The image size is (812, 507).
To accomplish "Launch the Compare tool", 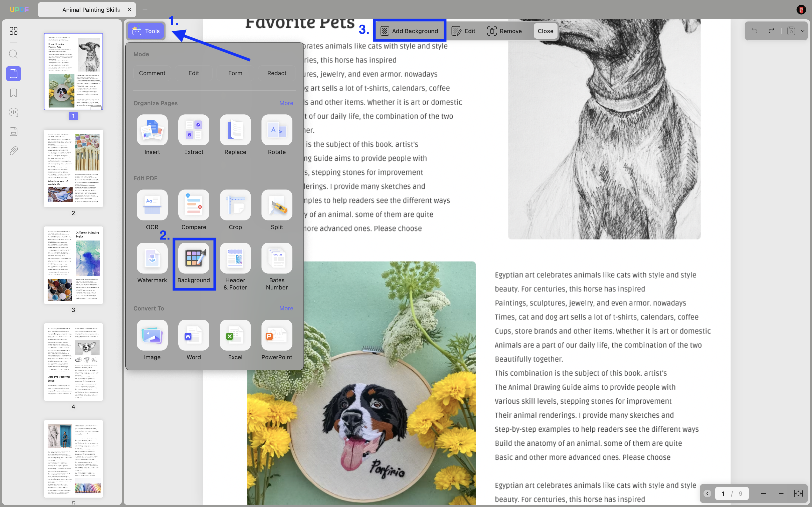I will (194, 205).
